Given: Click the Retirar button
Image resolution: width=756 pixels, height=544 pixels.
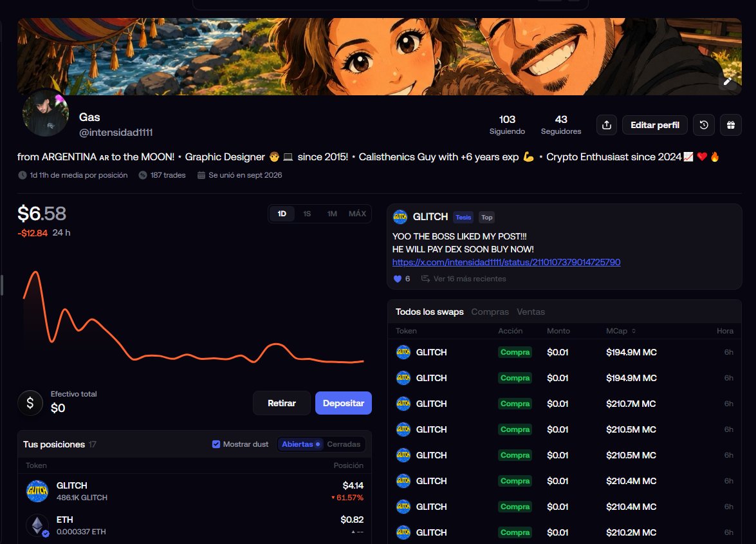Looking at the screenshot, I should point(282,403).
